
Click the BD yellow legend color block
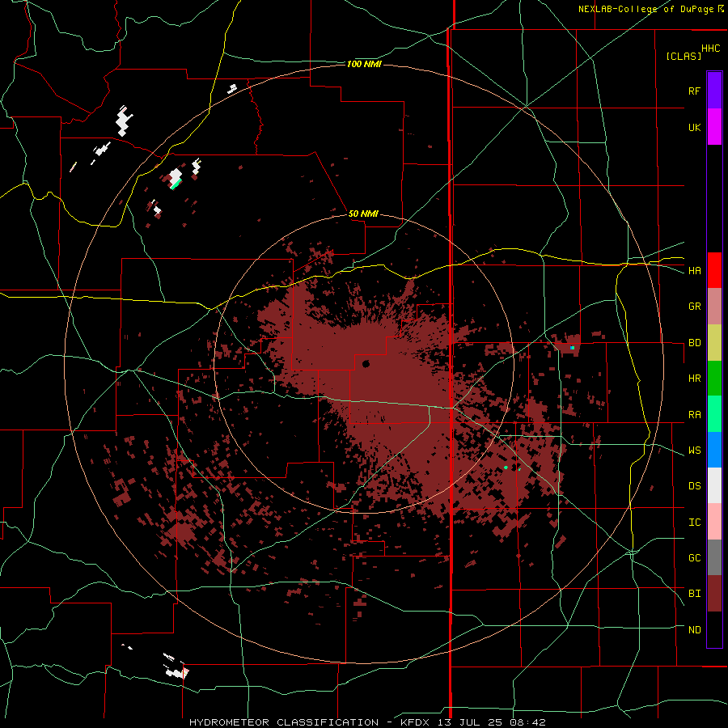coord(714,343)
